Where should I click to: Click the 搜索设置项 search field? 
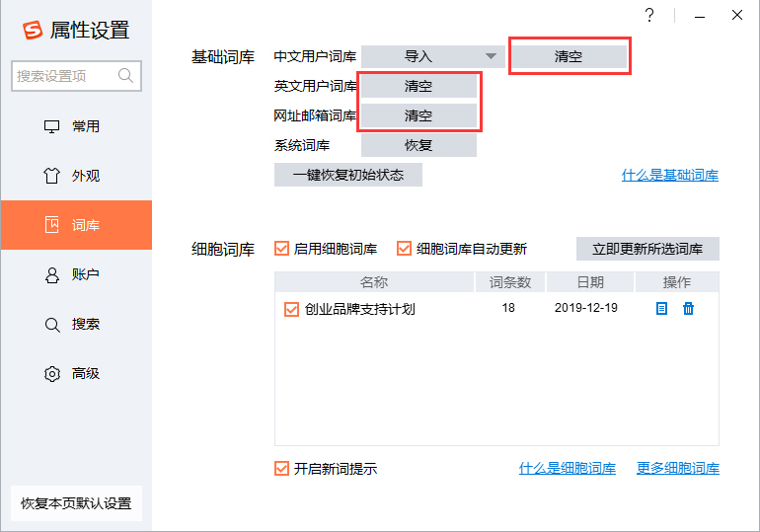click(x=64, y=76)
